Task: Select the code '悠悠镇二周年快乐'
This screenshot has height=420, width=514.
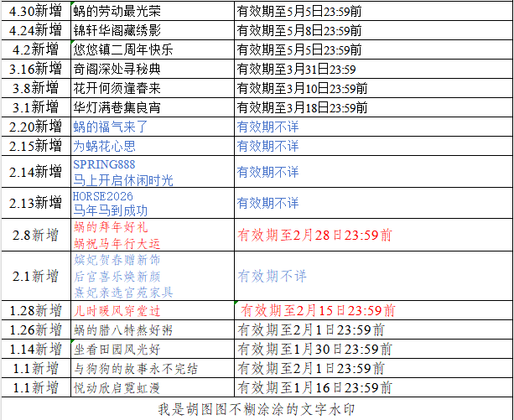Action: (123, 49)
